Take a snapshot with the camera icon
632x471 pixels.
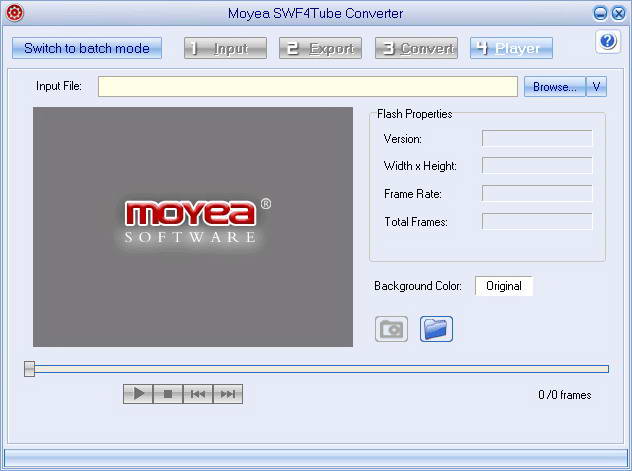pyautogui.click(x=391, y=329)
